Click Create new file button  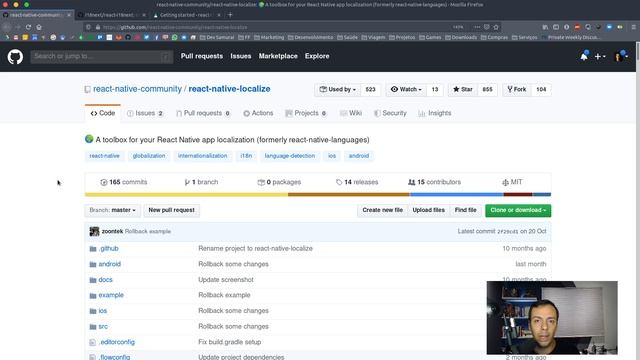click(382, 210)
